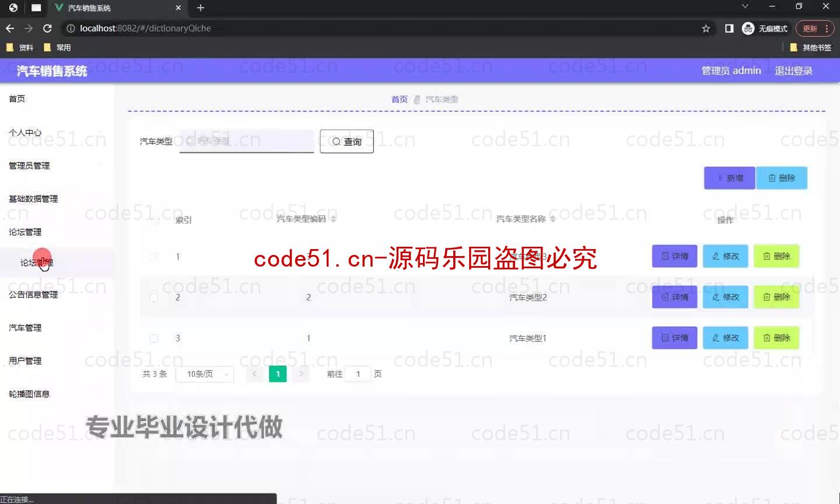The image size is (840, 504).
Task: Click the 更新 browser update button
Action: (x=810, y=28)
